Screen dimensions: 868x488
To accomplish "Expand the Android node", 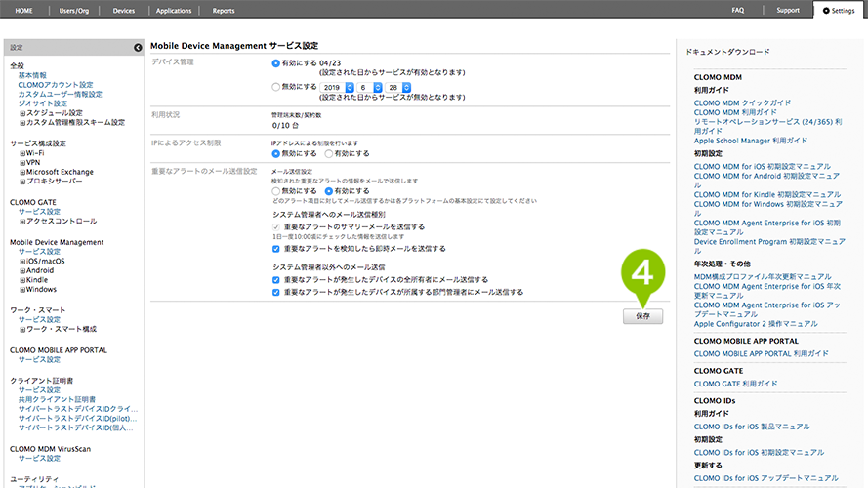I will click(x=22, y=271).
